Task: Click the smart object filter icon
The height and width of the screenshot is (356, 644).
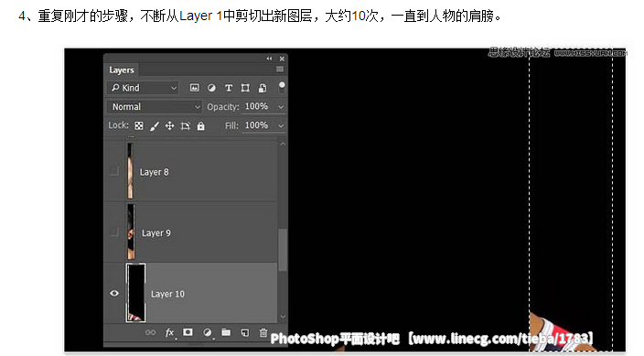Action: (263, 88)
